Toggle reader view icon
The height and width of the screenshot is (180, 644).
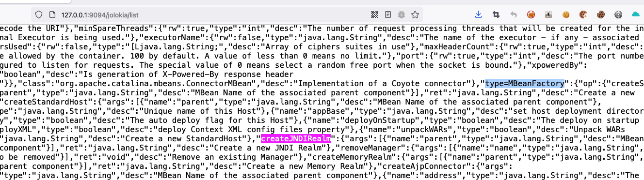click(388, 15)
